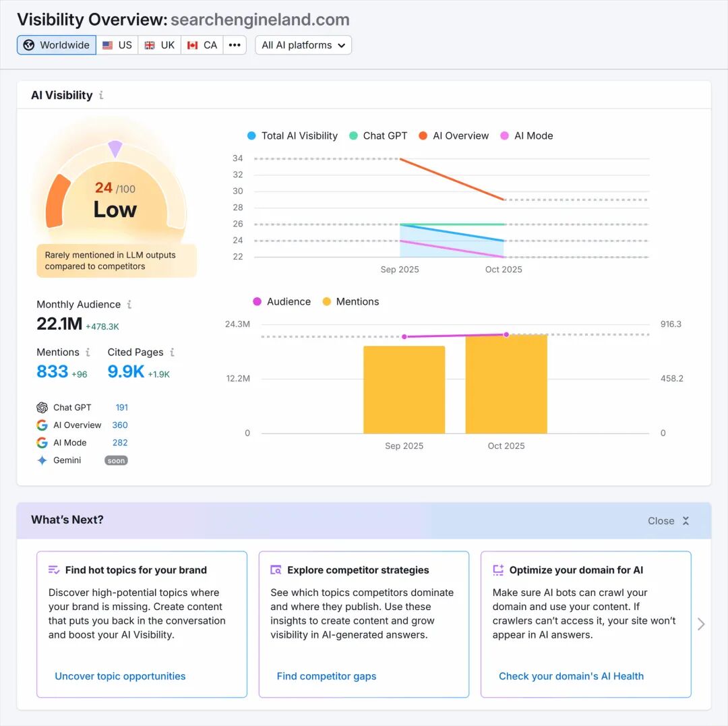Toggle the Chat GPT series in the legend
The image size is (728, 726).
tap(378, 135)
